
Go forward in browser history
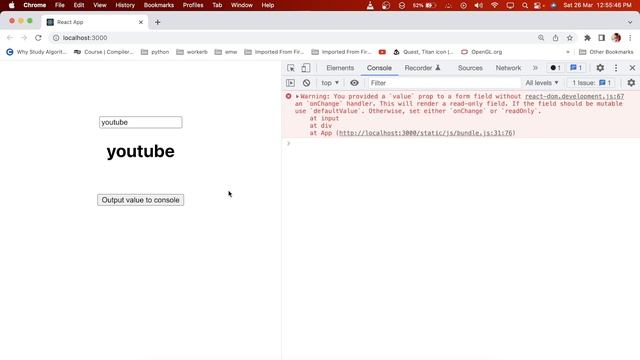click(x=24, y=38)
